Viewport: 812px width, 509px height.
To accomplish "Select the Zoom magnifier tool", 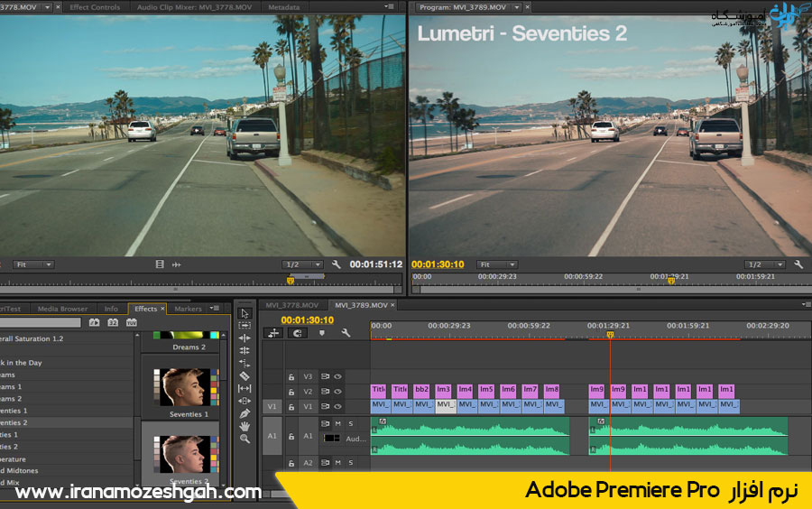I will [245, 440].
